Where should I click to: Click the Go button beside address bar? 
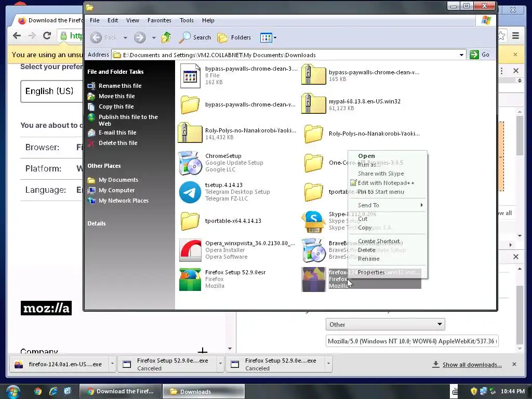coord(480,55)
